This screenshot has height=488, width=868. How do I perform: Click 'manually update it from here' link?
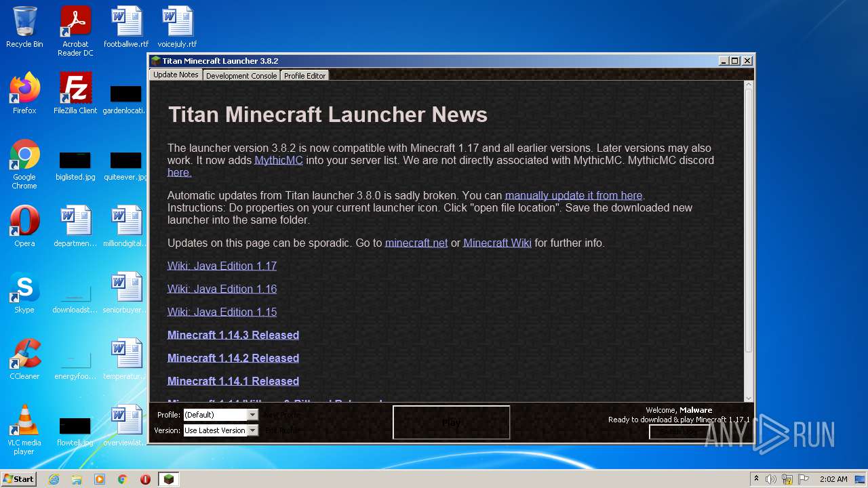pyautogui.click(x=574, y=196)
